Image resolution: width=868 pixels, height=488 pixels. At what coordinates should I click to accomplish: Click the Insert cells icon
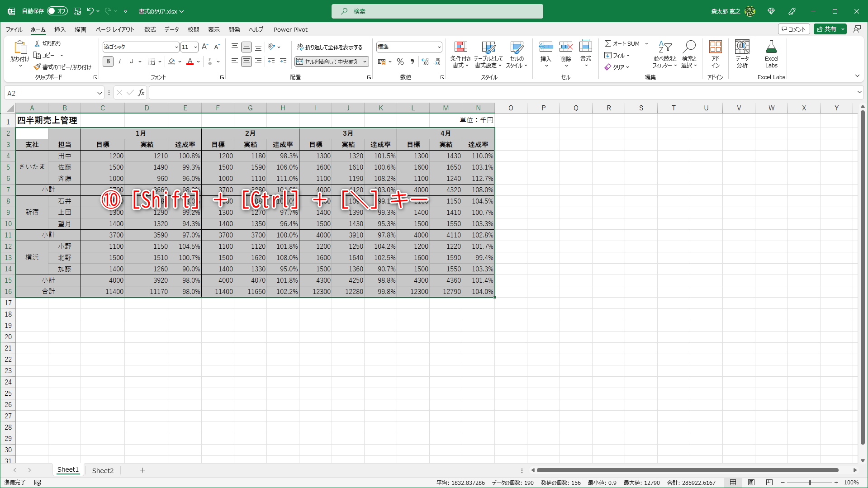click(x=546, y=47)
